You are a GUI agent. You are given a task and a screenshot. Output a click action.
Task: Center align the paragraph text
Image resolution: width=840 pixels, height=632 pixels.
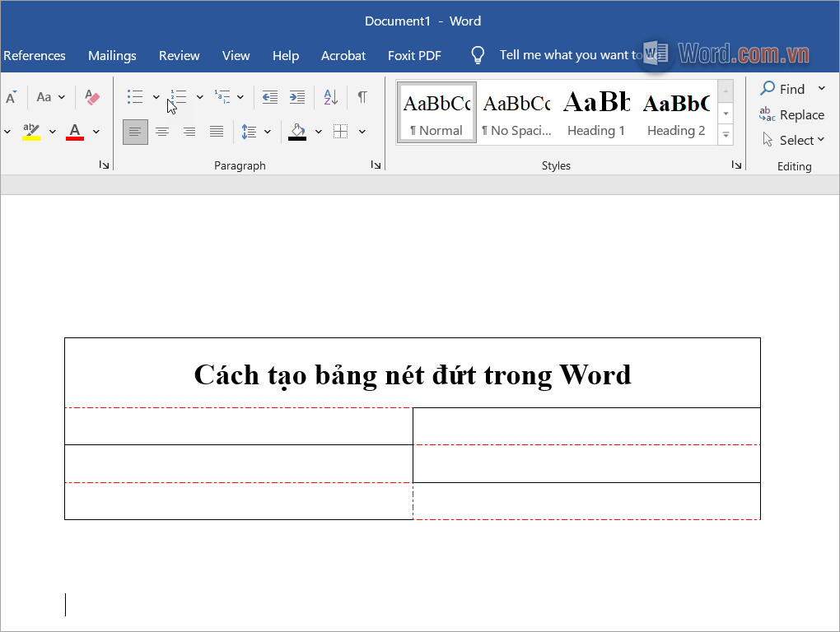point(162,132)
